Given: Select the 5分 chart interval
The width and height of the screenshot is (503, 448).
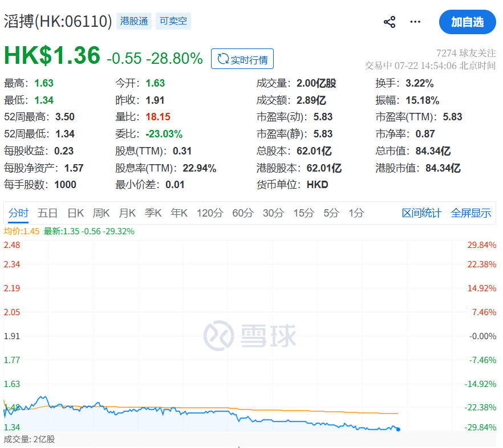Looking at the screenshot, I should point(331,213).
